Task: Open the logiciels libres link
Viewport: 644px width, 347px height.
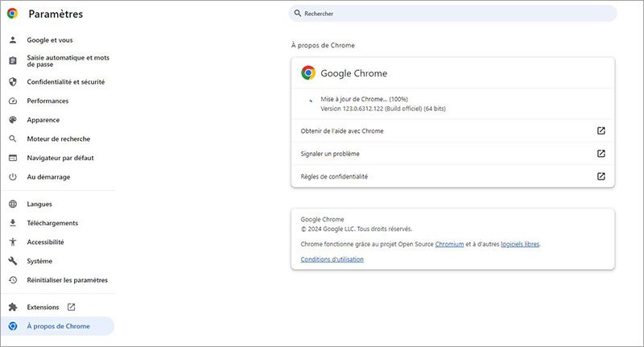Action: (520, 243)
